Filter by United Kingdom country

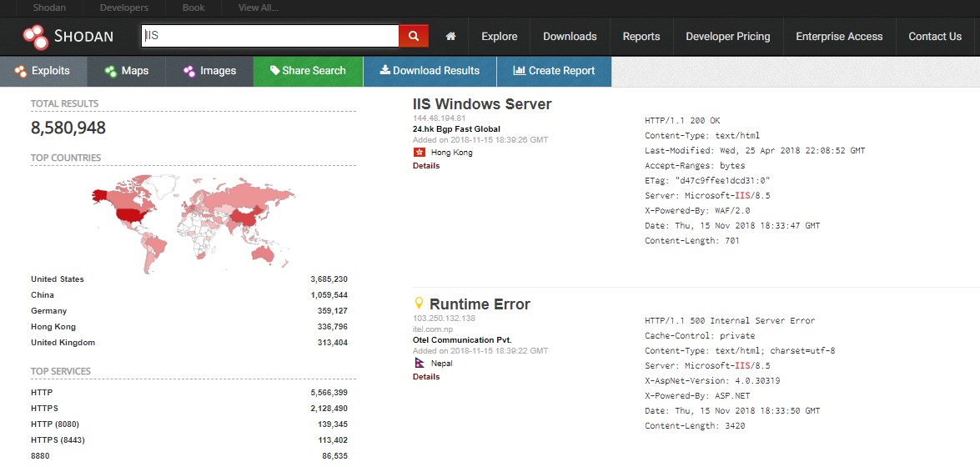tap(63, 343)
